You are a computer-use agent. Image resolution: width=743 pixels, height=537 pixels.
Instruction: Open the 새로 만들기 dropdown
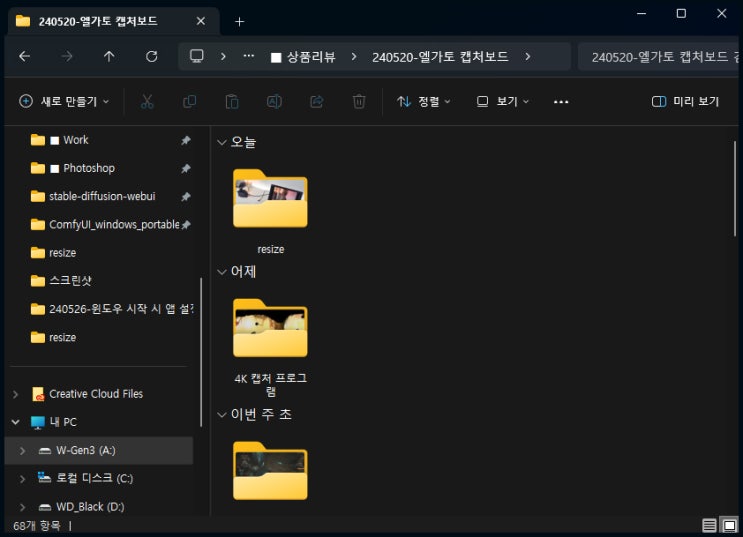coord(64,101)
